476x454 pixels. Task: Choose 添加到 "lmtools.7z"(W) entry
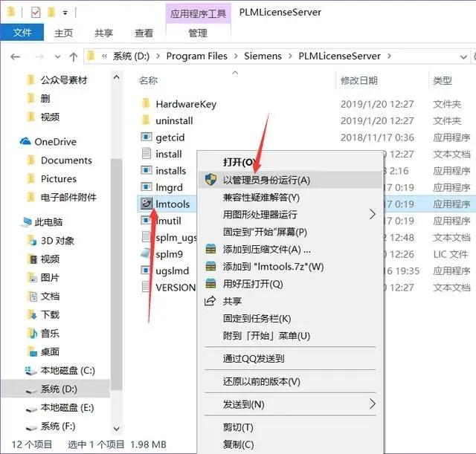pos(290,267)
